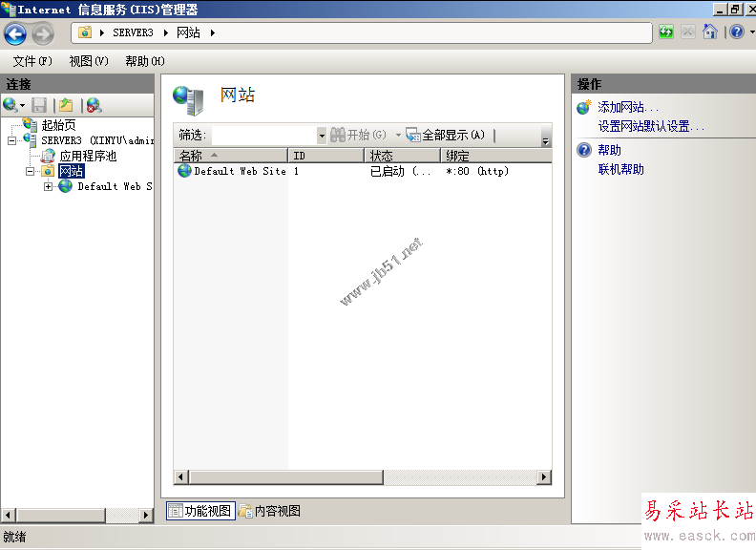Open the 帮助(H) menu

pos(145,61)
